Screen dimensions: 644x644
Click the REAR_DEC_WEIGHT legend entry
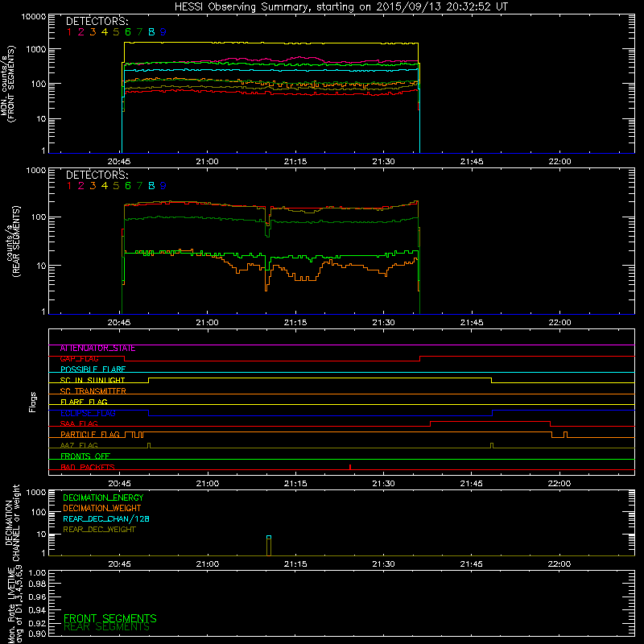pos(99,530)
